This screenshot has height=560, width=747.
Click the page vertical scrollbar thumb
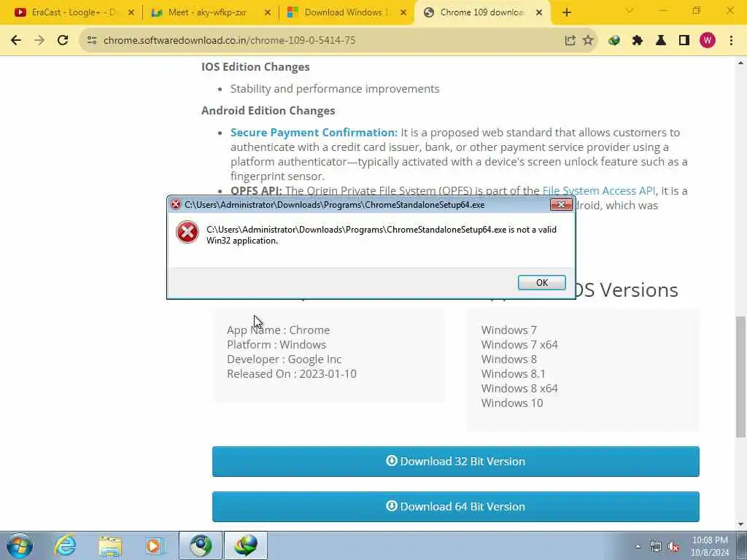click(x=740, y=376)
